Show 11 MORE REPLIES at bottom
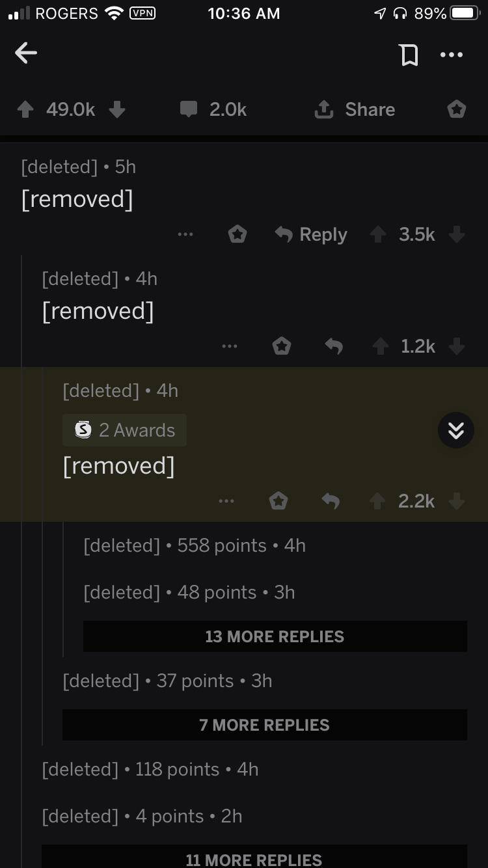Screen dimensions: 488x868 coord(254,858)
